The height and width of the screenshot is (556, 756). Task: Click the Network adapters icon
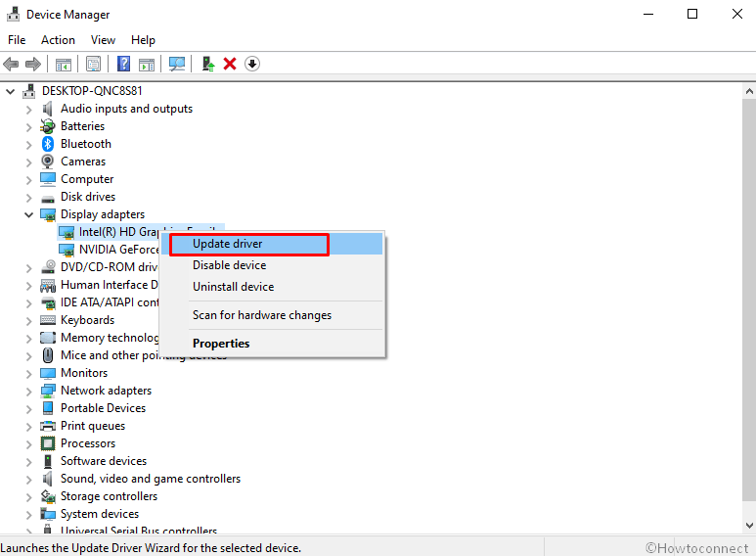(48, 391)
